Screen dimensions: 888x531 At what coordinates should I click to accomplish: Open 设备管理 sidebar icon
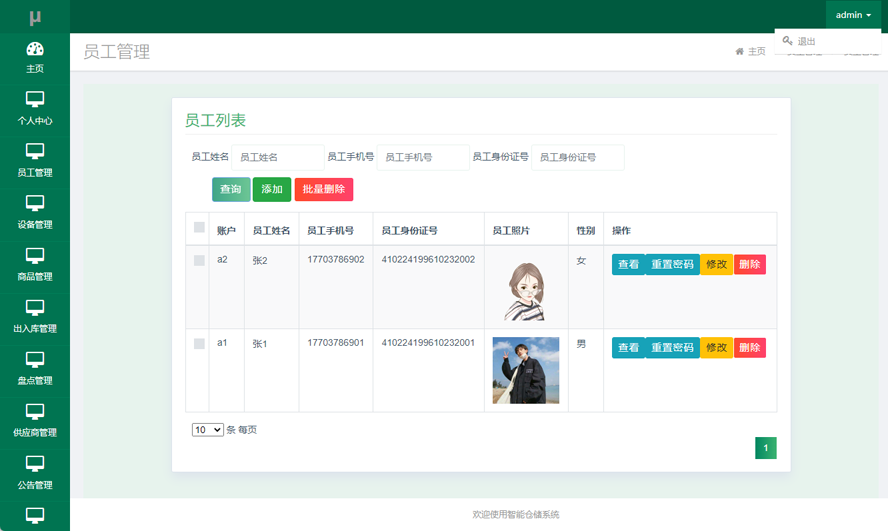(35, 203)
